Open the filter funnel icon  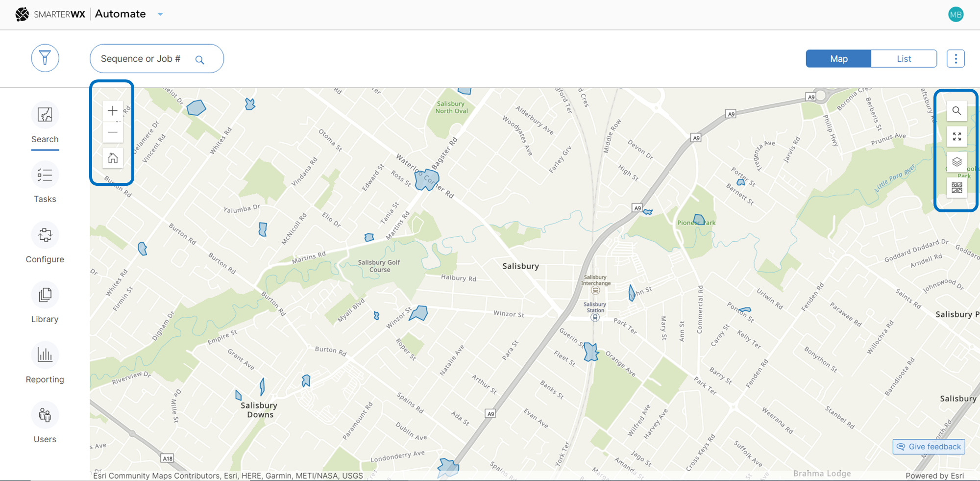tap(45, 58)
